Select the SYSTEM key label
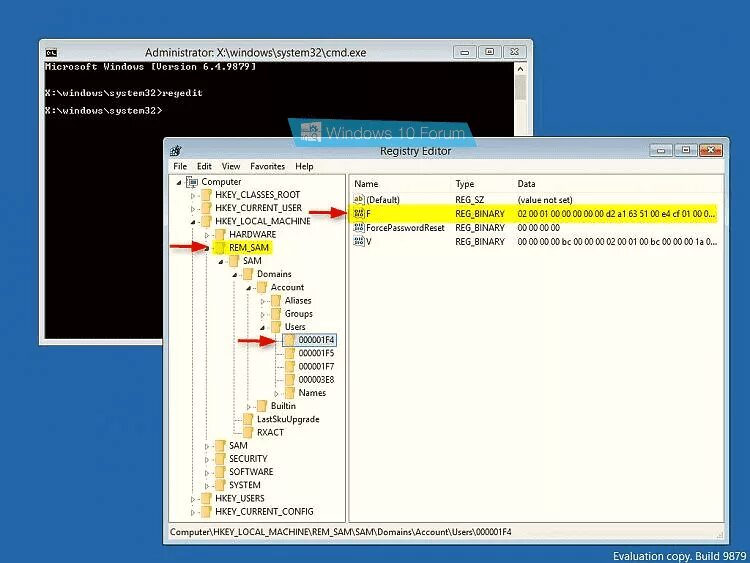Screen dimensions: 750x563 pos(244,485)
